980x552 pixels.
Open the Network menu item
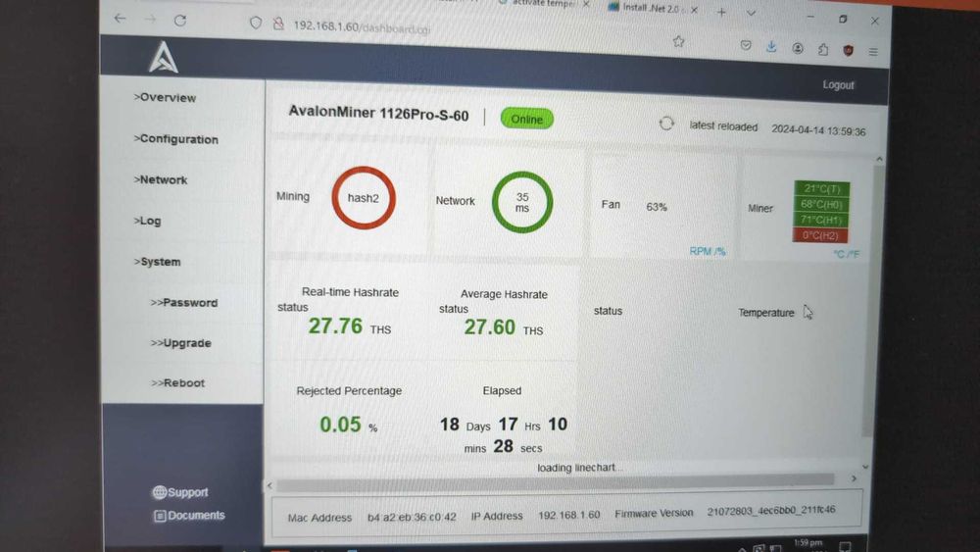(160, 180)
